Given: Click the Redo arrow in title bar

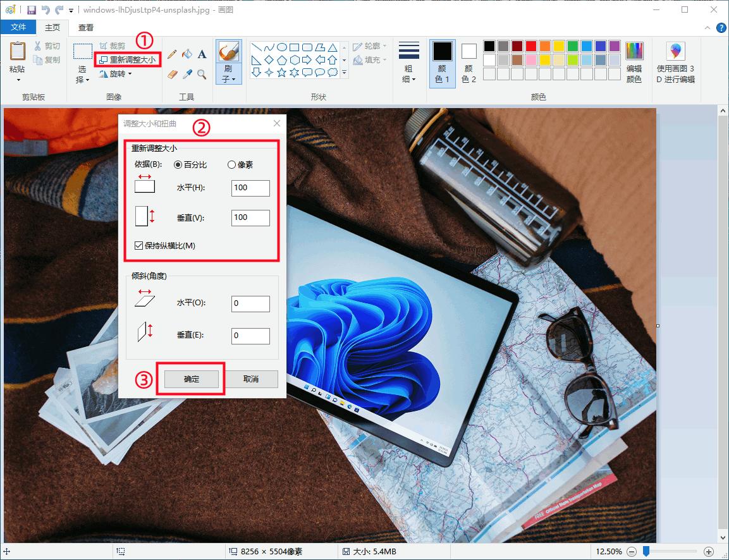Looking at the screenshot, I should pyautogui.click(x=59, y=9).
